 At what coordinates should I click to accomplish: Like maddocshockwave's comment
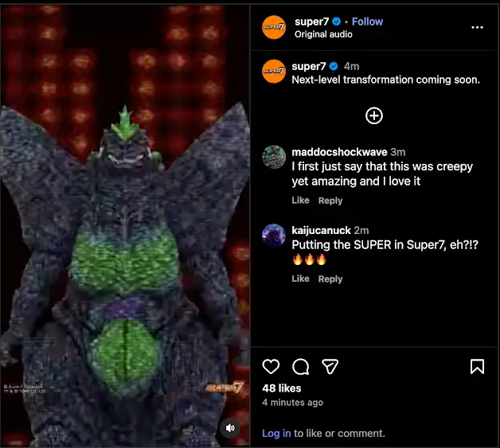coord(300,200)
